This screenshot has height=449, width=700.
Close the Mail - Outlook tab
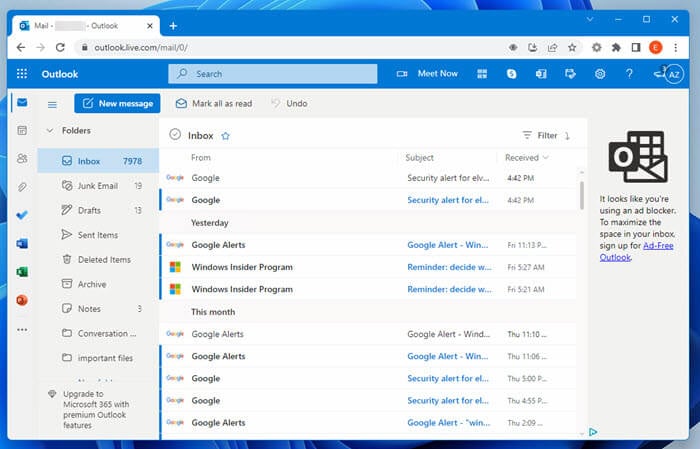150,26
